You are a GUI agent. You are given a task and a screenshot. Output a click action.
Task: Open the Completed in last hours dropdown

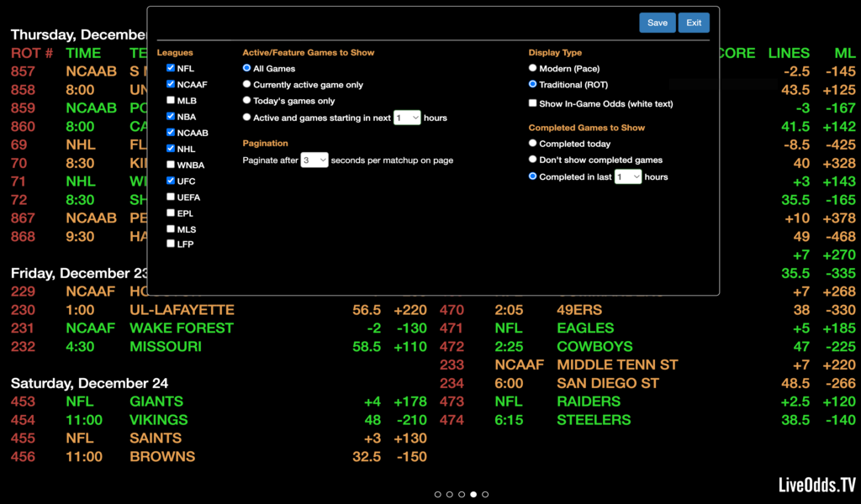click(628, 177)
